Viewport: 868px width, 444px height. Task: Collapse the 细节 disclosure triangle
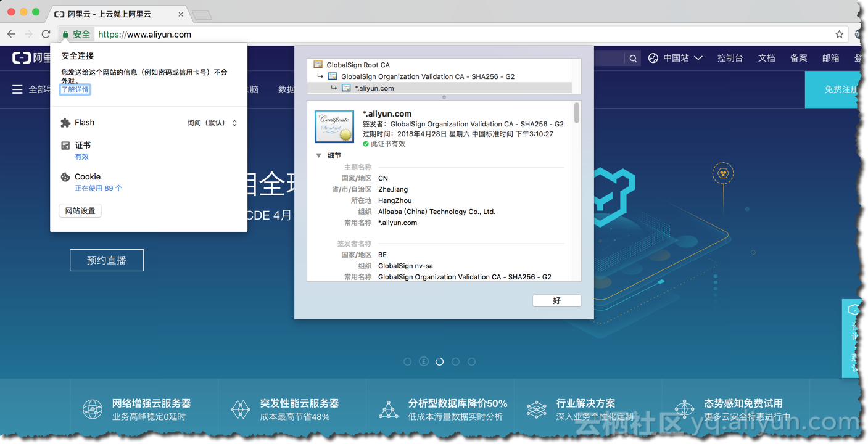tap(319, 155)
